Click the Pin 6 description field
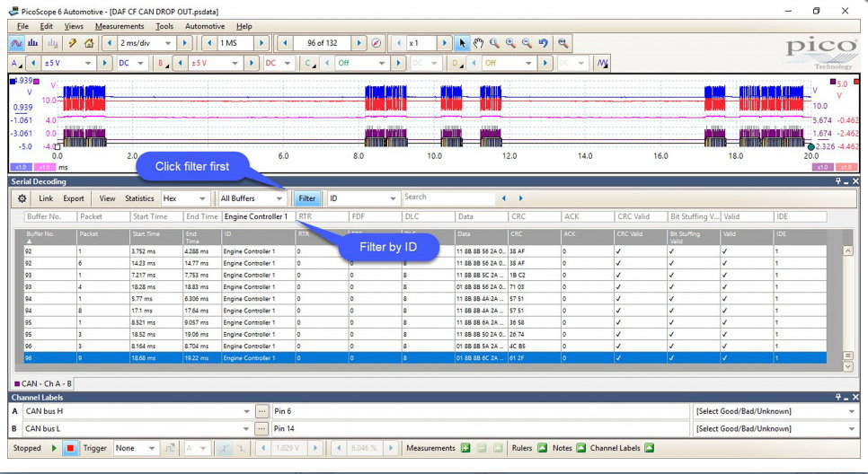Screen dimensions: 868x474 (x=481, y=411)
